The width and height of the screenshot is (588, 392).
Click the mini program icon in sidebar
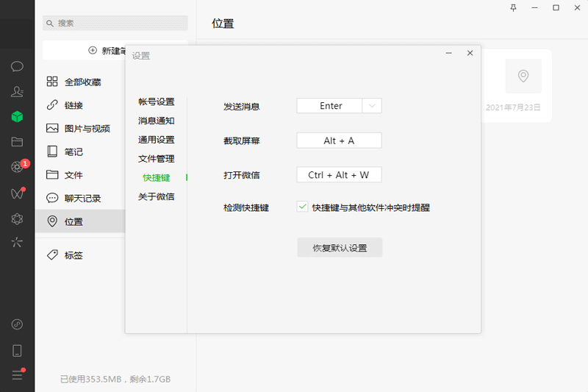pos(17,324)
